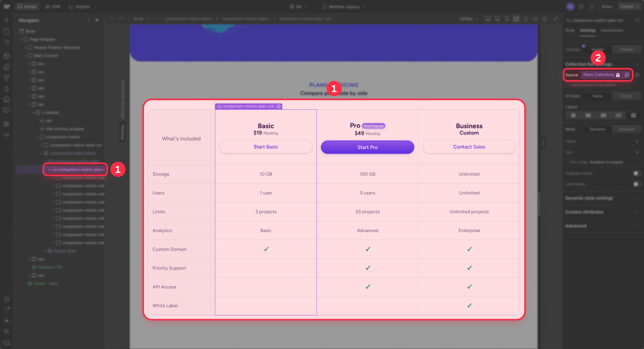Add a filter with plus icon

pos(637,142)
